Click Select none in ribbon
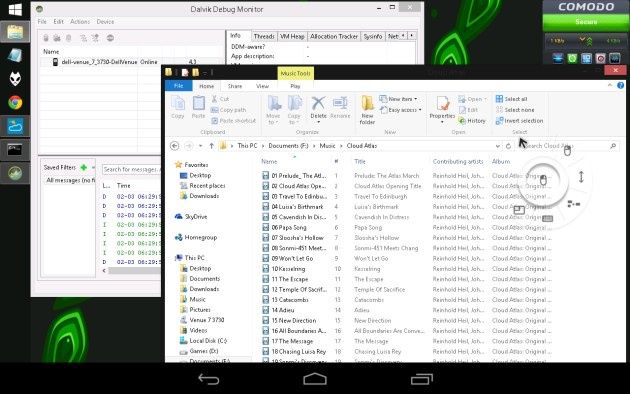Viewport: 630px width, 394px height. (515, 110)
